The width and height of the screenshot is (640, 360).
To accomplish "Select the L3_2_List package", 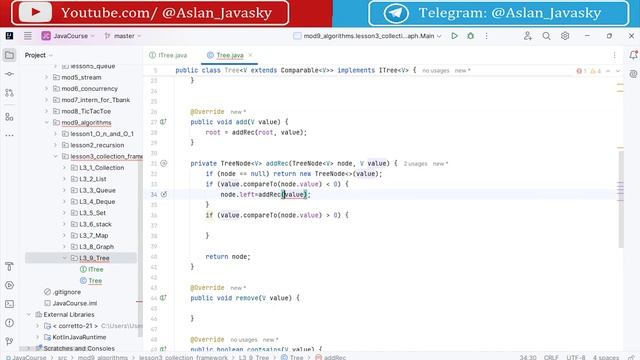I will coord(93,179).
